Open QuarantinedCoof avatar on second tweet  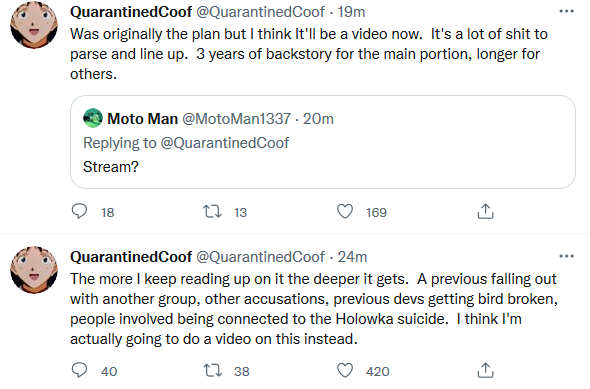click(34, 270)
